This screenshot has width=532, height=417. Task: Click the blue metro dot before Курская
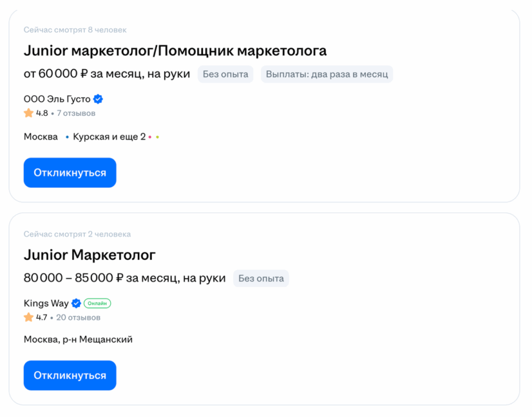click(x=67, y=136)
